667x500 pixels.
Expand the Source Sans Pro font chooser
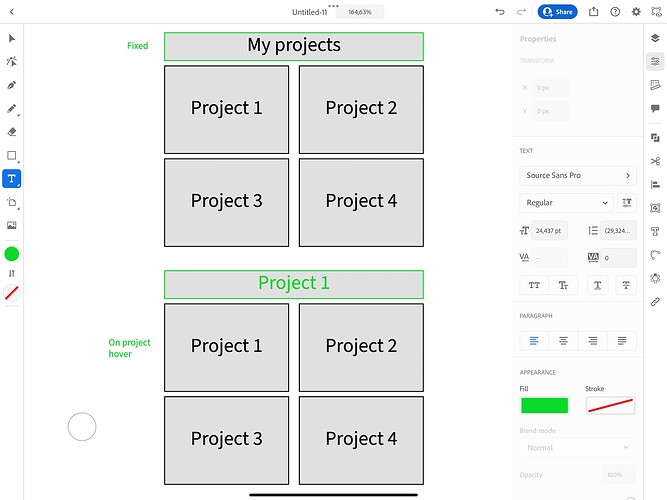(x=578, y=176)
